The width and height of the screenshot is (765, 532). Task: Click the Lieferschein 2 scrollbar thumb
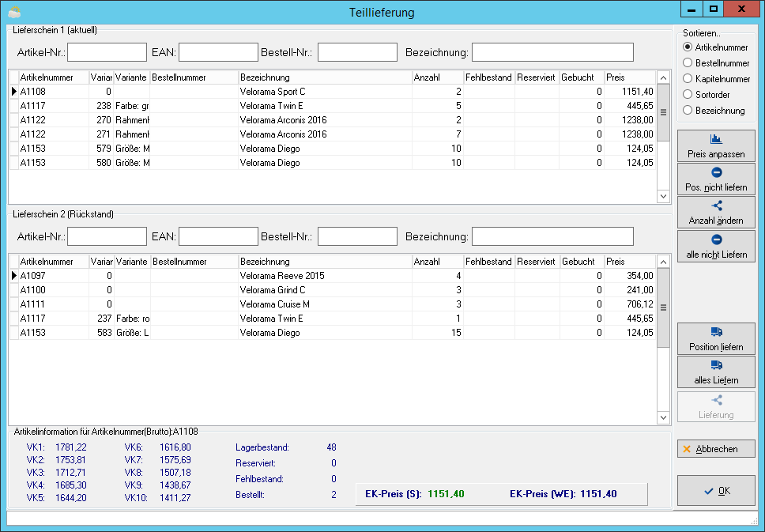coord(663,308)
